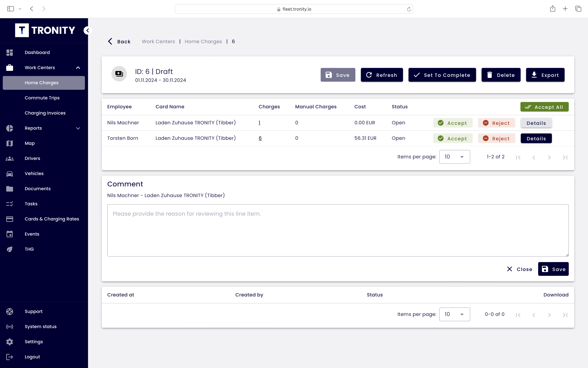
Task: Click the Cards & Charging Rates card icon
Action: click(x=9, y=219)
